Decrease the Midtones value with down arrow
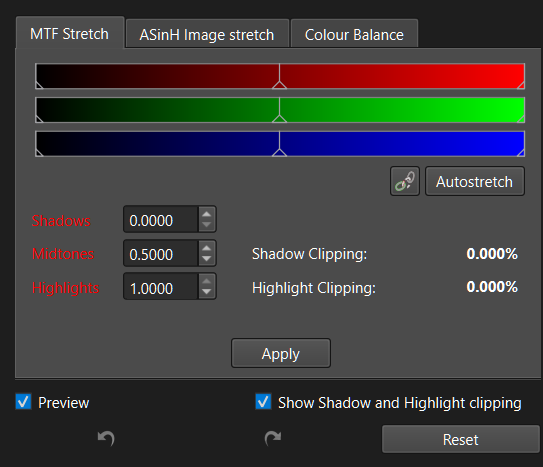Viewport: 543px width, 467px height. click(207, 259)
